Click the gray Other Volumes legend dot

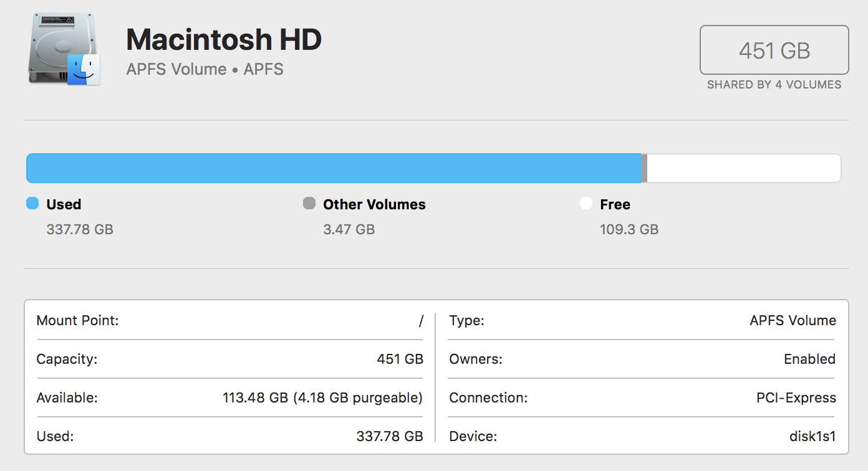click(x=309, y=204)
